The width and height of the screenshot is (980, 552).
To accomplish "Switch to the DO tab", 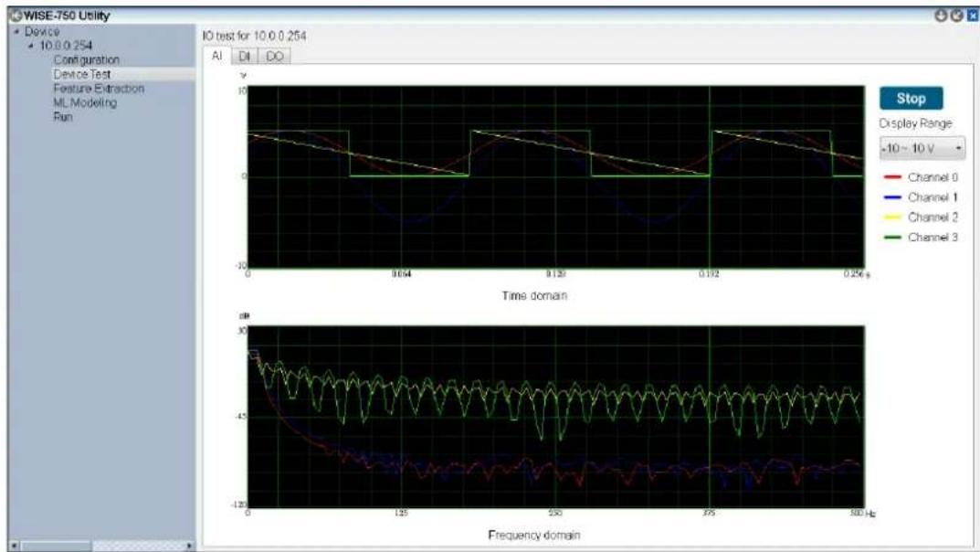I will point(274,57).
